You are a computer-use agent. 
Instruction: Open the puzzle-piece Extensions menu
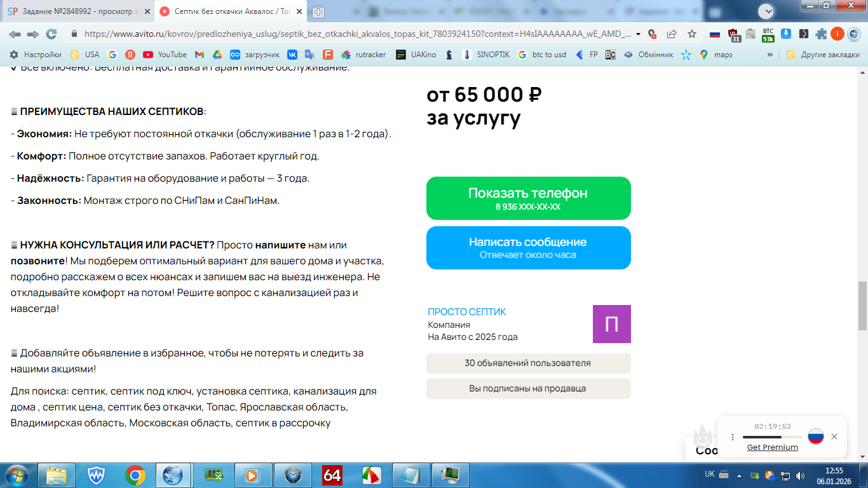point(822,34)
